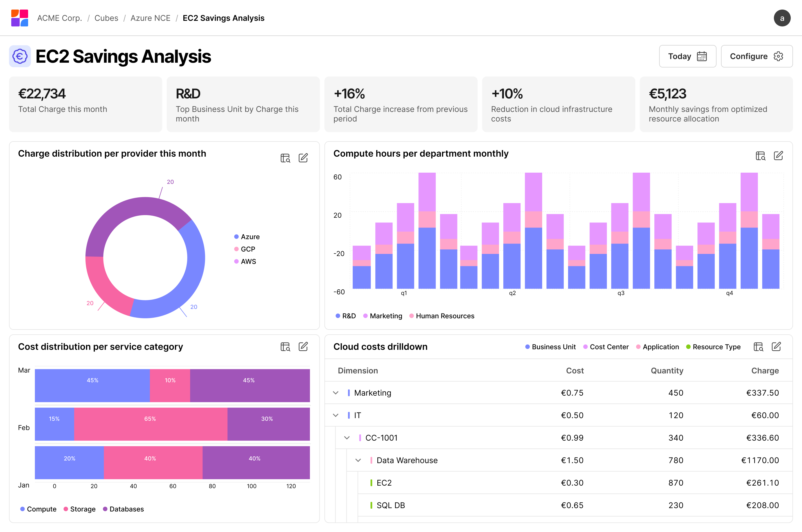This screenshot has width=802, height=532.
Task: Open the Today date picker button
Action: pos(687,56)
